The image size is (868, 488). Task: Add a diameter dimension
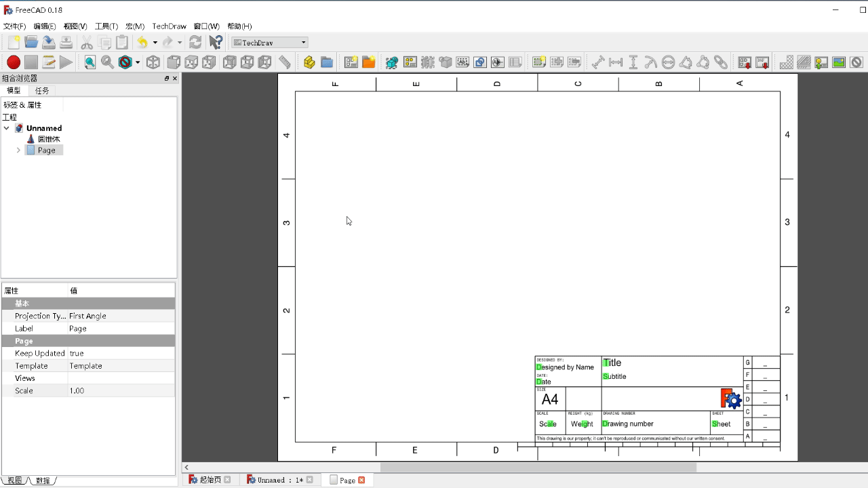coord(669,62)
